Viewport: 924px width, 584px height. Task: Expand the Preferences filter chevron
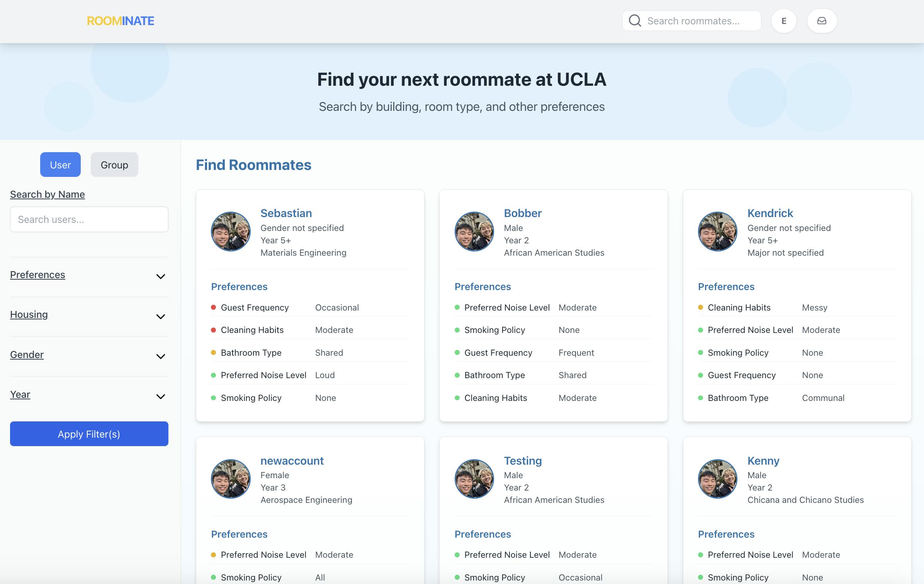click(161, 276)
